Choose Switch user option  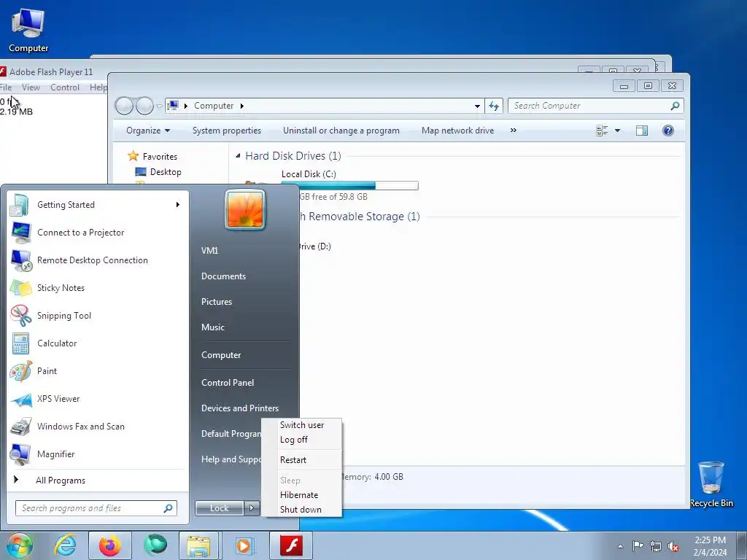[x=302, y=425]
